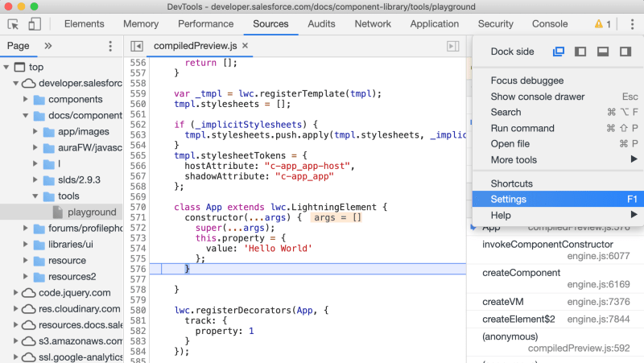This screenshot has height=363, width=644.
Task: Select Run command menu item
Action: [558, 128]
